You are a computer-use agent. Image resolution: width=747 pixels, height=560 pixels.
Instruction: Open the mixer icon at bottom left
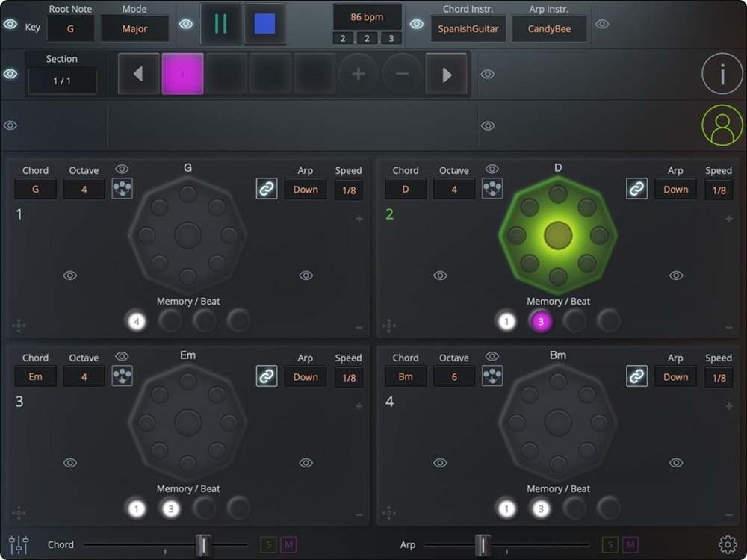(x=18, y=544)
